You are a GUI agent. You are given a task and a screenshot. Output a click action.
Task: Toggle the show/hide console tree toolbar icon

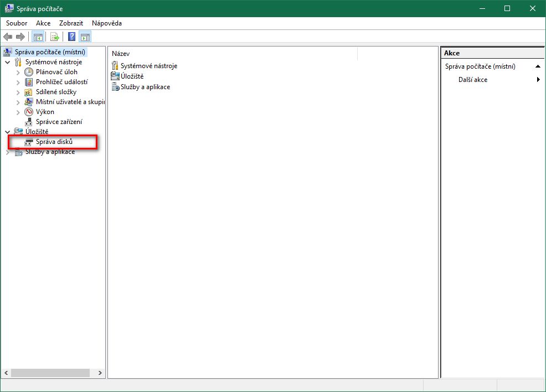click(38, 37)
